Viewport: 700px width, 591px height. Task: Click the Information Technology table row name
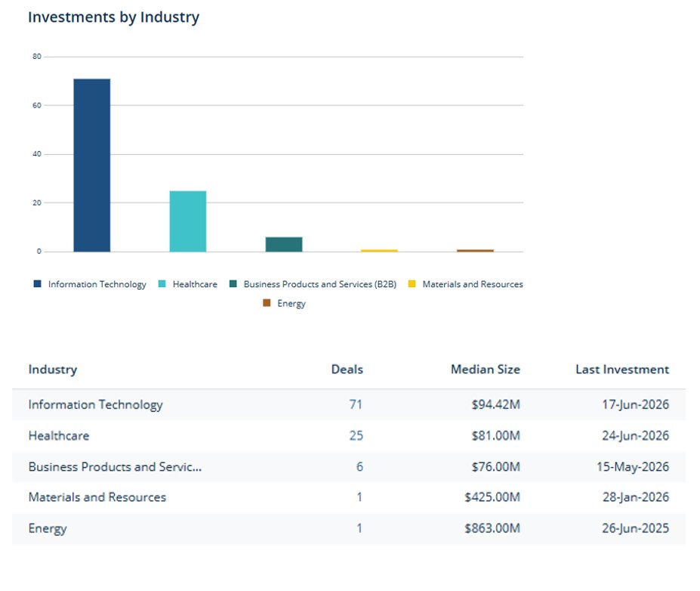96,405
